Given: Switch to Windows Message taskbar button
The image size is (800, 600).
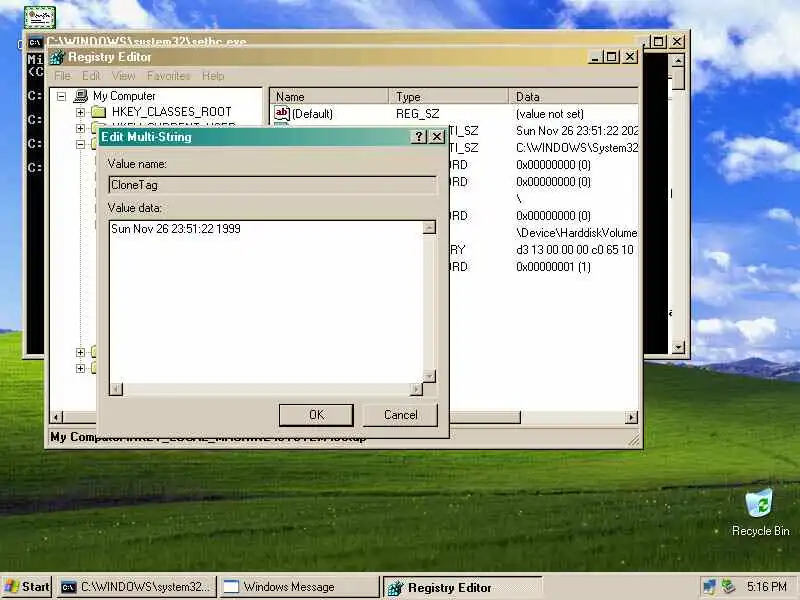Looking at the screenshot, I should [300, 587].
